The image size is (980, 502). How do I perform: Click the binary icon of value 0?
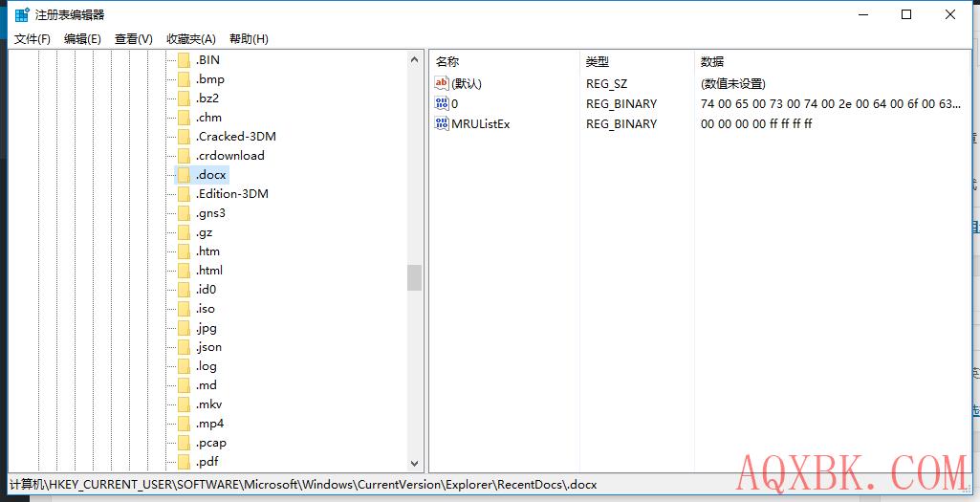pos(442,103)
